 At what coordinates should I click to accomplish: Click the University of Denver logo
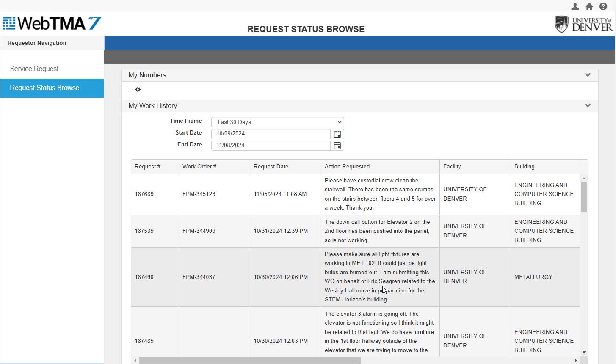point(583,25)
